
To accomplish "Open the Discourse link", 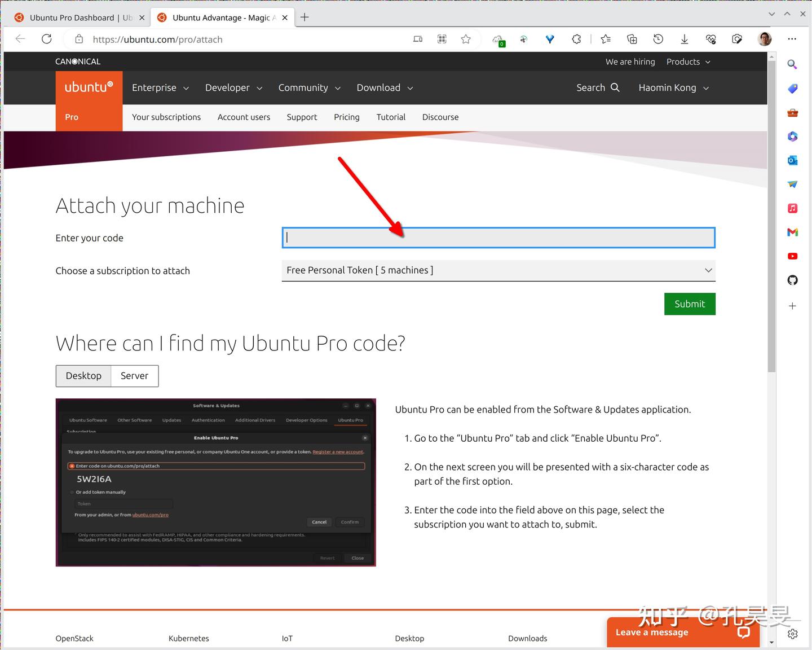I will (440, 117).
